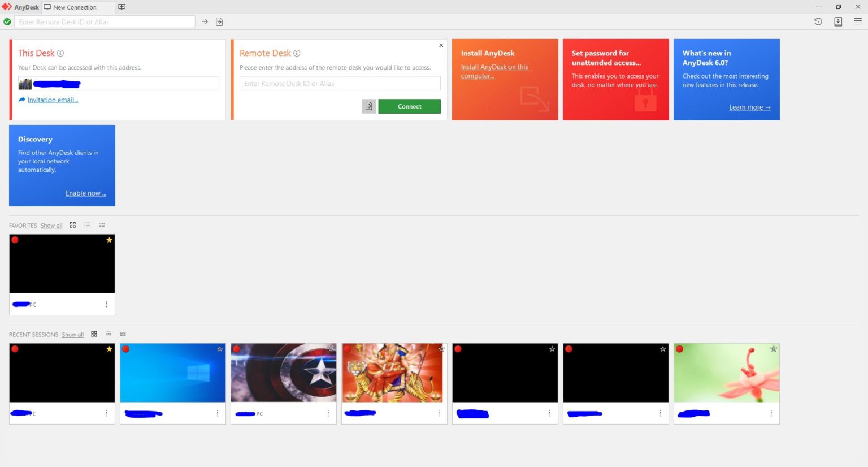Switch Recent Sessions to list view

[x=108, y=334]
